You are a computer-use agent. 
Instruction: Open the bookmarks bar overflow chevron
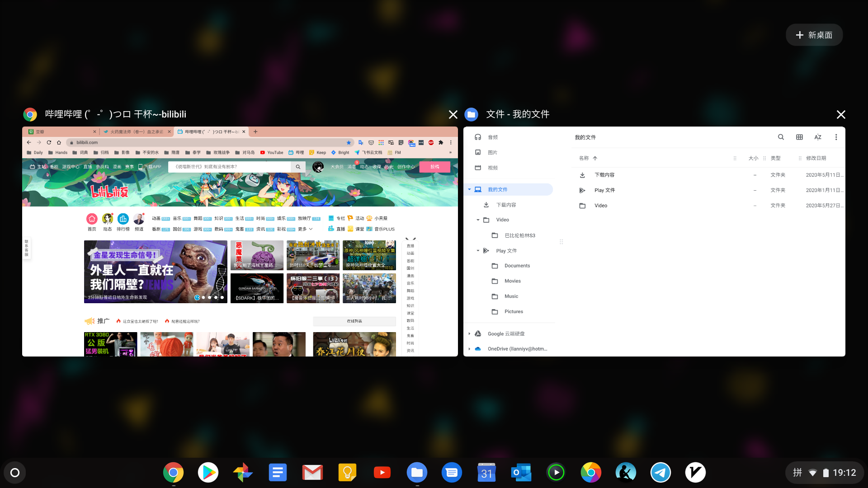tap(450, 153)
